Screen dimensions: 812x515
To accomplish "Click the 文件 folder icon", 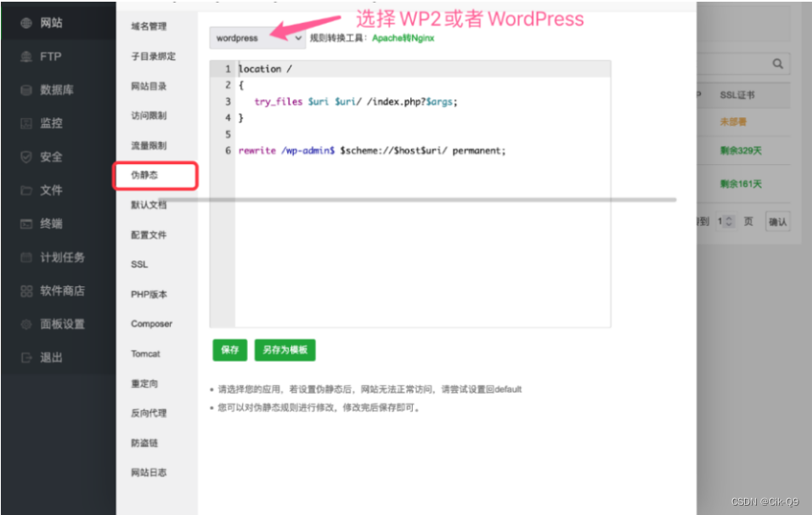I will [x=25, y=190].
